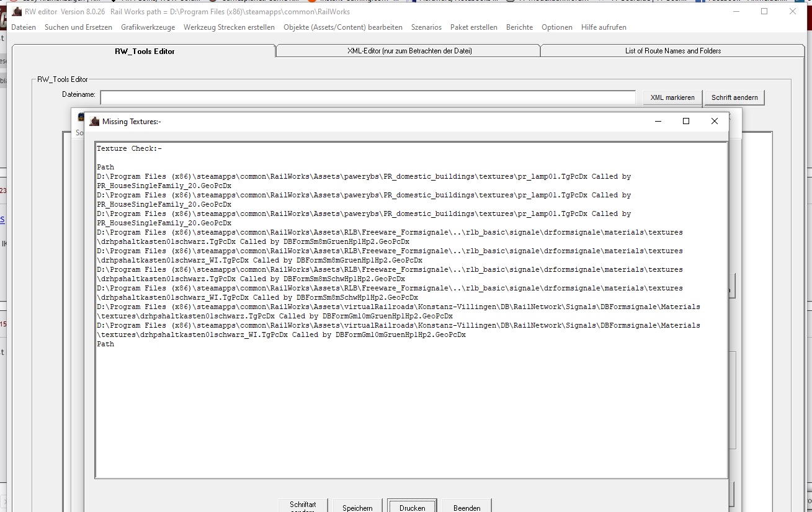Screen dimensions: 812x512
Task: Click the RW editor app icon in title bar
Action: click(x=17, y=12)
